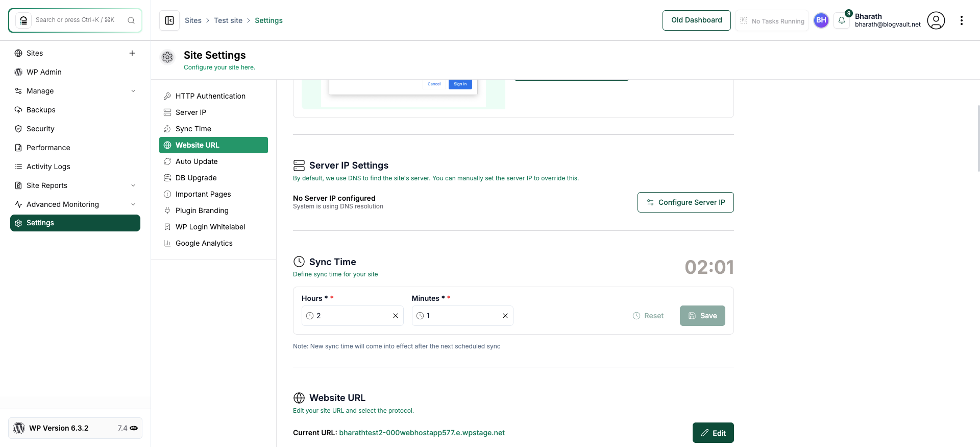Click Settings breadcrumb
Viewport: 980px width, 447px height.
click(268, 20)
